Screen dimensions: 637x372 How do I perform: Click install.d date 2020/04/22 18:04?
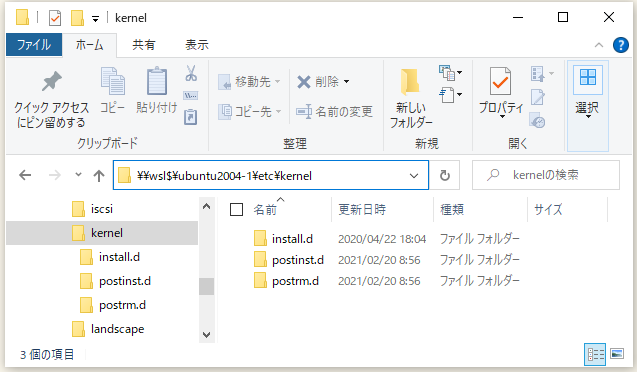click(x=382, y=239)
